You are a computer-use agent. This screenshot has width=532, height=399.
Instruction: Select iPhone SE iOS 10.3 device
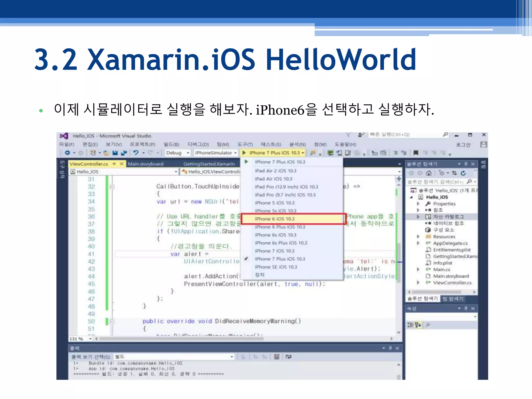292,267
